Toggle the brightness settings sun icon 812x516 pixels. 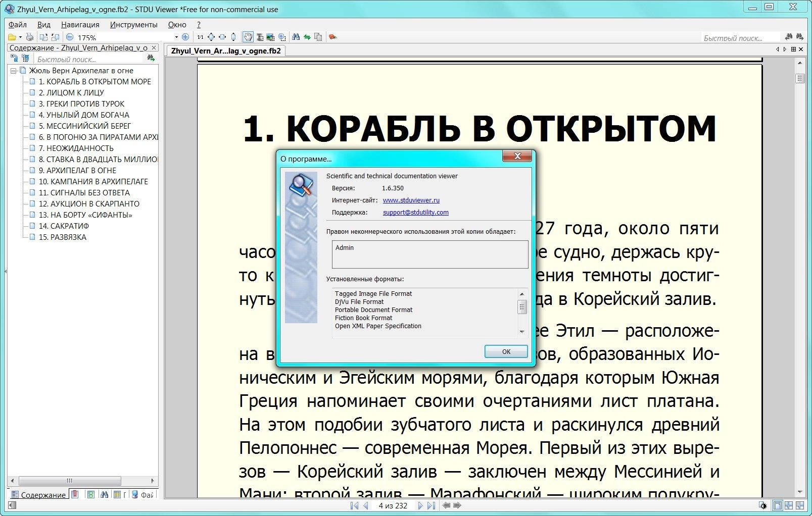coord(763,505)
